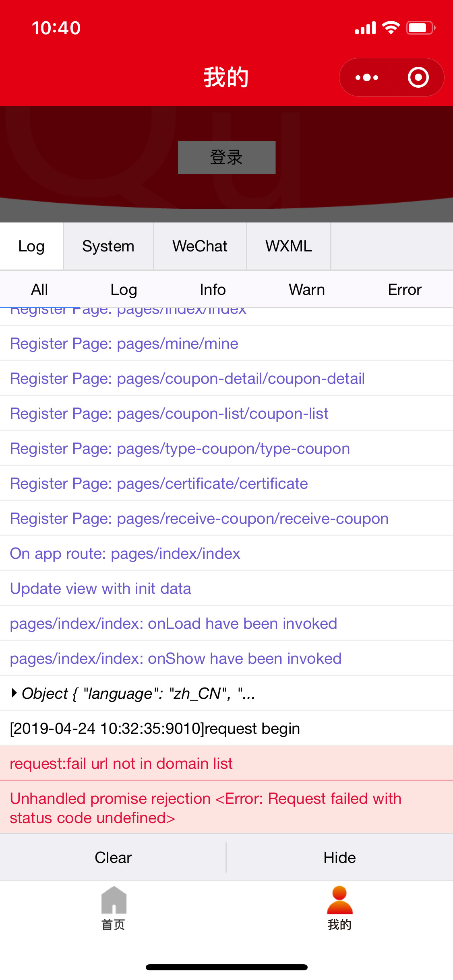Show only Info level messages
This screenshot has height=980, width=453.
click(x=213, y=290)
